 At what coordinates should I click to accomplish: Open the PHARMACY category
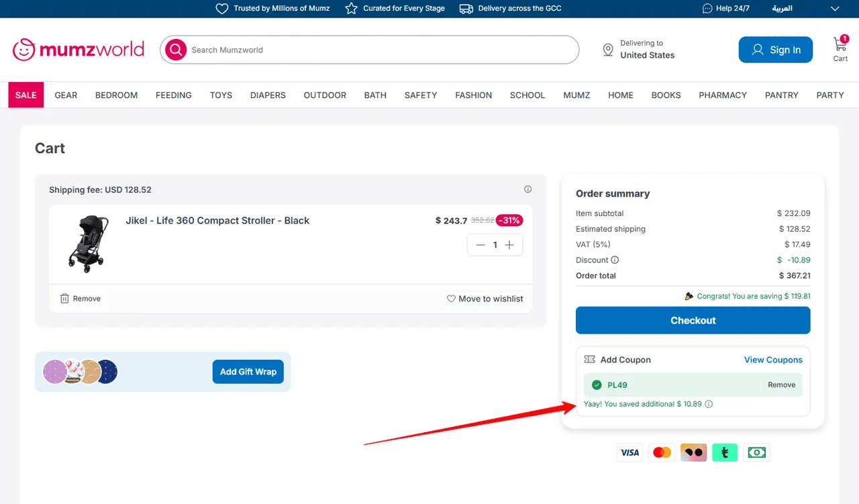point(723,95)
